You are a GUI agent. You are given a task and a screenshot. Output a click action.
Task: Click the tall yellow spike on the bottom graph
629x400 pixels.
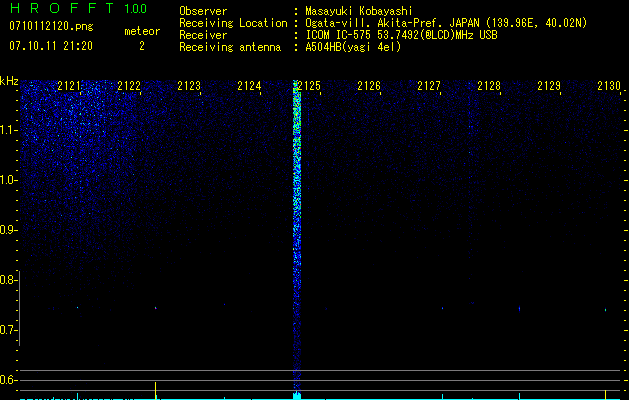point(155,390)
